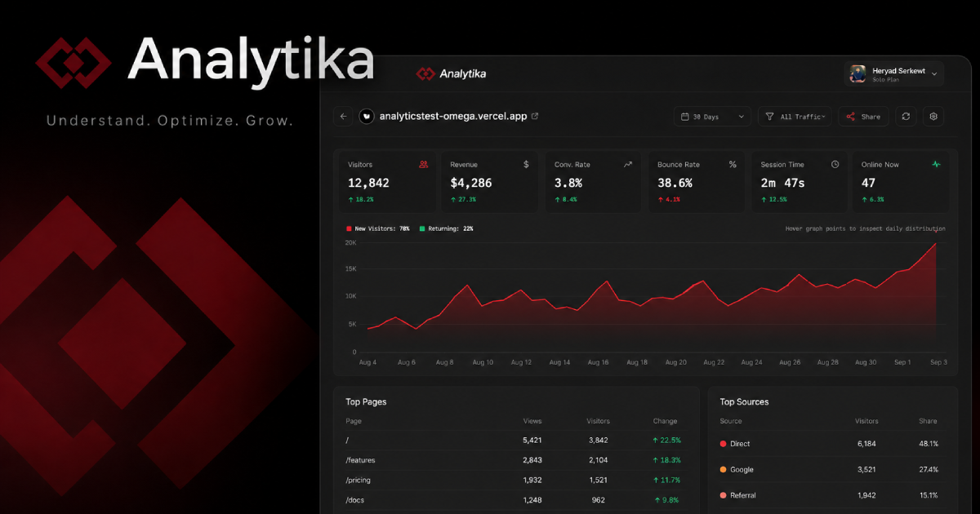Viewport: 980px width, 514px height.
Task: Open Heryad Serkewt account menu
Action: (893, 73)
